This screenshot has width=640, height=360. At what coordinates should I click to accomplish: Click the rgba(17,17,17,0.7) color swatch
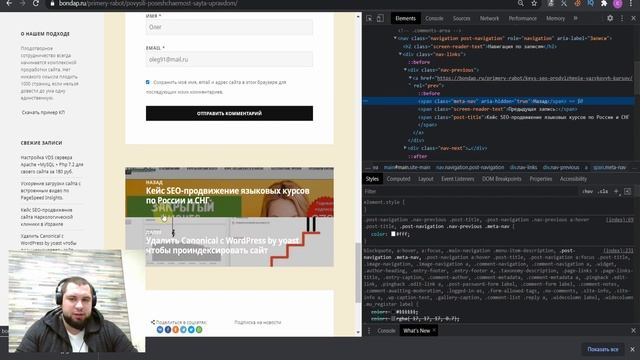pyautogui.click(x=393, y=318)
